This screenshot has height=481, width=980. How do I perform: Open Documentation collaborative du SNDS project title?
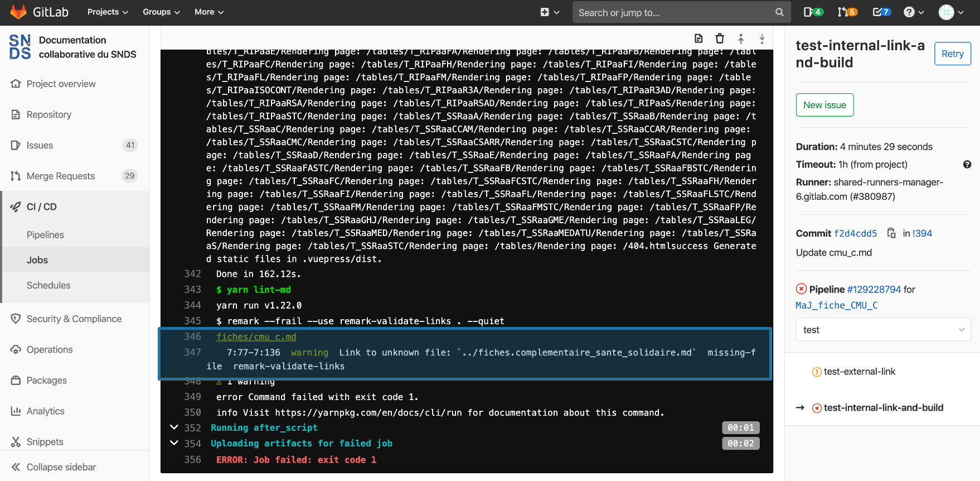click(88, 47)
